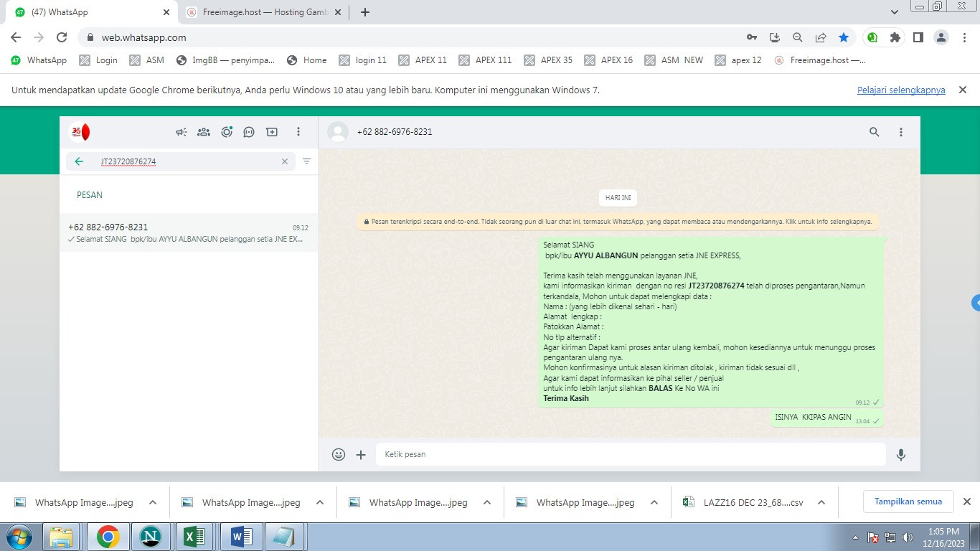This screenshot has width=980, height=551.
Task: Open Communities icon in WhatsApp header
Action: [x=204, y=132]
